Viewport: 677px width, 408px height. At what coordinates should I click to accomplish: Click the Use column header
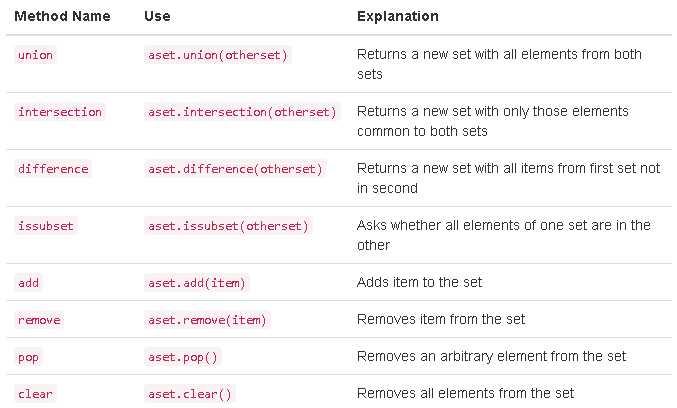pos(157,16)
